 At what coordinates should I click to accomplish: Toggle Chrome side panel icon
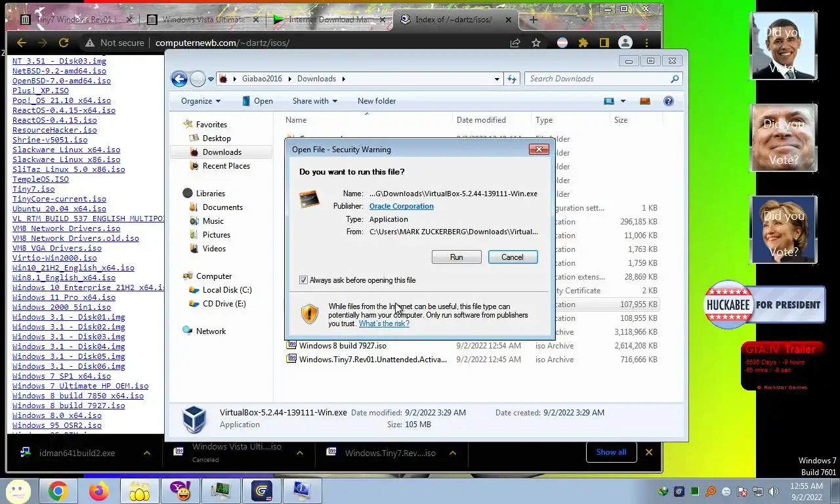604,43
